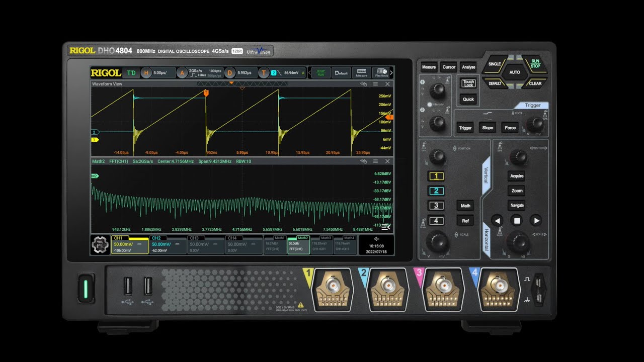Open the trigger T 86.94mV setting

pos(282,73)
